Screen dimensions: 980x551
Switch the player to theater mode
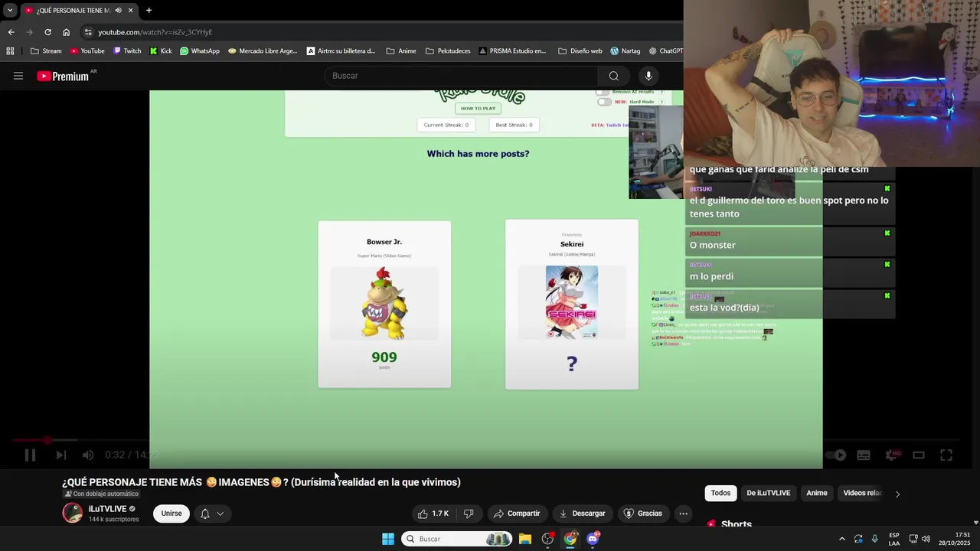pyautogui.click(x=919, y=455)
